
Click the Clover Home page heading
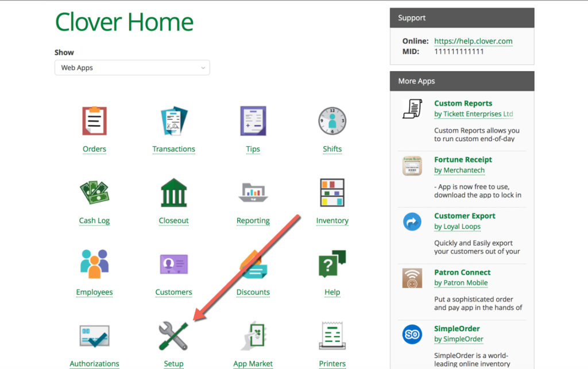[x=124, y=22]
